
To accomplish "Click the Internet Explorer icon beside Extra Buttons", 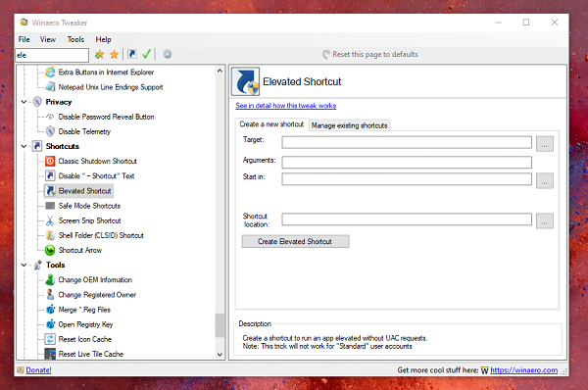I will point(50,72).
